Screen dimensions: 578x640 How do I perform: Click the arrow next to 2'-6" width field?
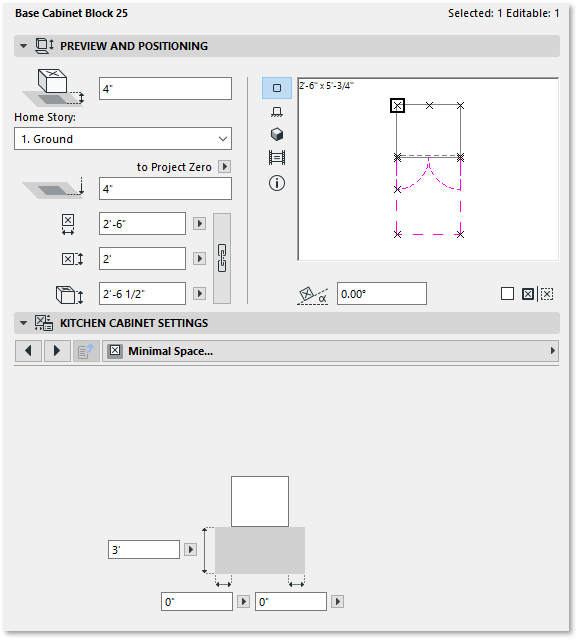point(199,224)
